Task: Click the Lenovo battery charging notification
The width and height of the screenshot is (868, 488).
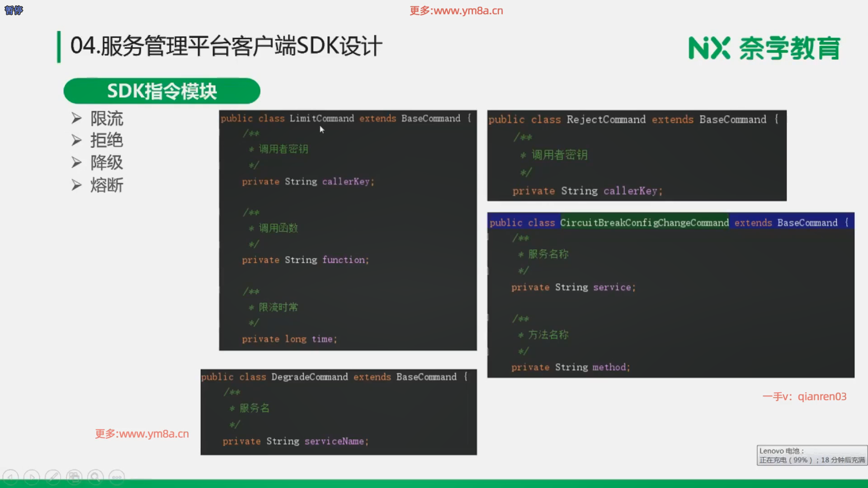Action: pyautogui.click(x=811, y=455)
